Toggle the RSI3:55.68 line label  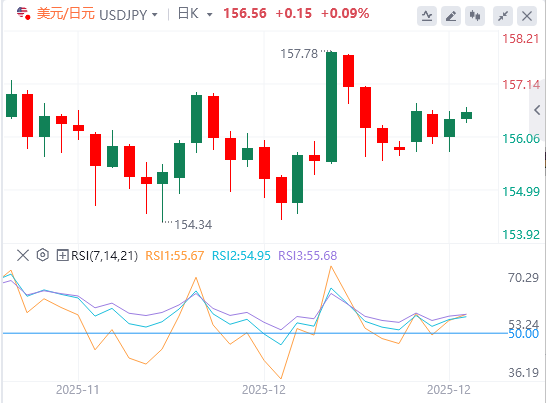click(308, 256)
